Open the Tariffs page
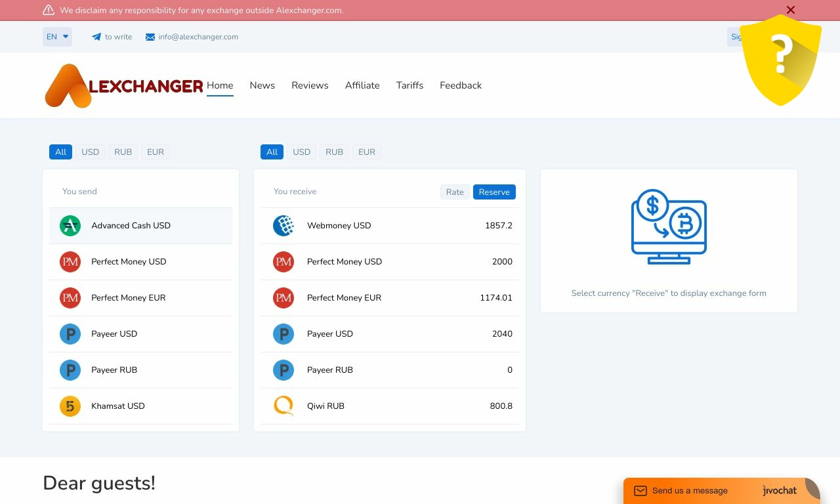Viewport: 840px width, 504px height. point(410,85)
